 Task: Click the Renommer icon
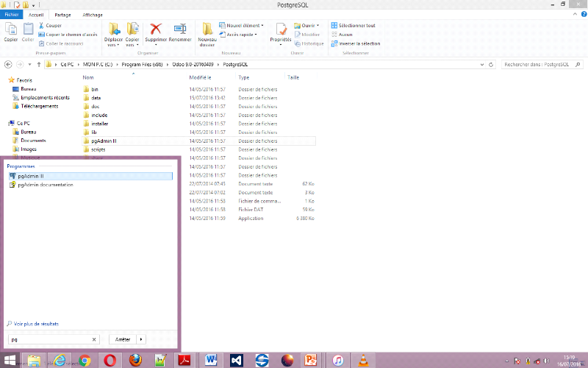[x=180, y=29]
